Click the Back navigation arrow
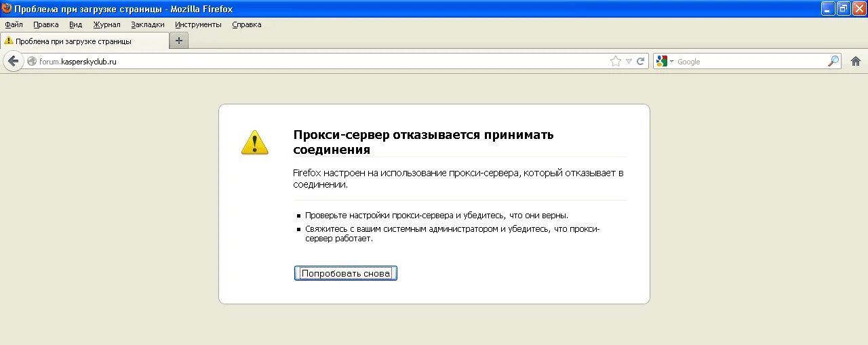The width and height of the screenshot is (868, 345). coord(13,61)
